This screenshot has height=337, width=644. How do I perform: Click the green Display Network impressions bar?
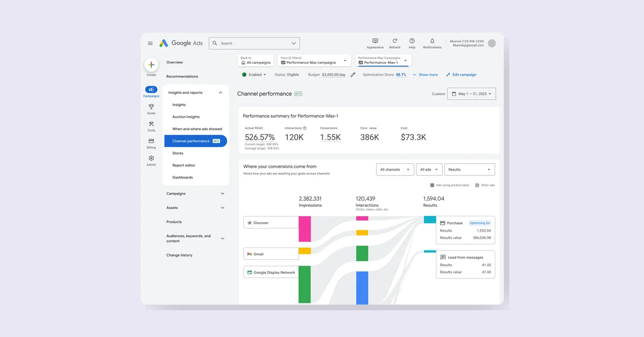click(305, 285)
